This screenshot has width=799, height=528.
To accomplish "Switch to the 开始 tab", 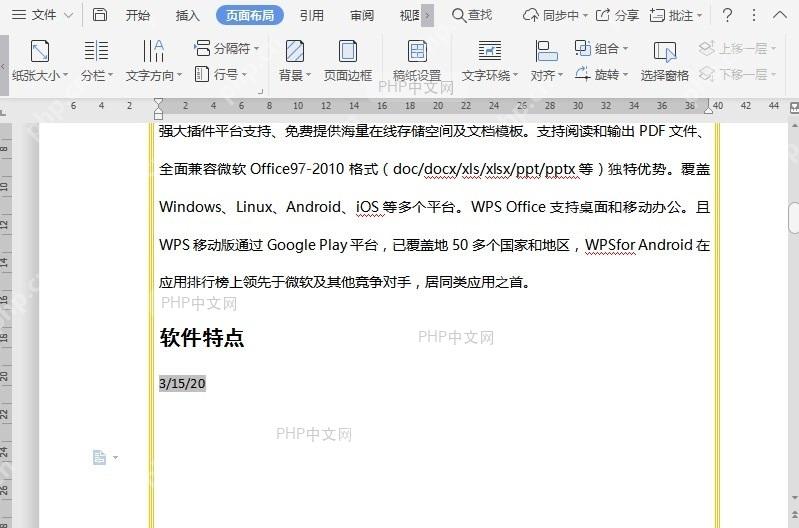I will pos(138,15).
